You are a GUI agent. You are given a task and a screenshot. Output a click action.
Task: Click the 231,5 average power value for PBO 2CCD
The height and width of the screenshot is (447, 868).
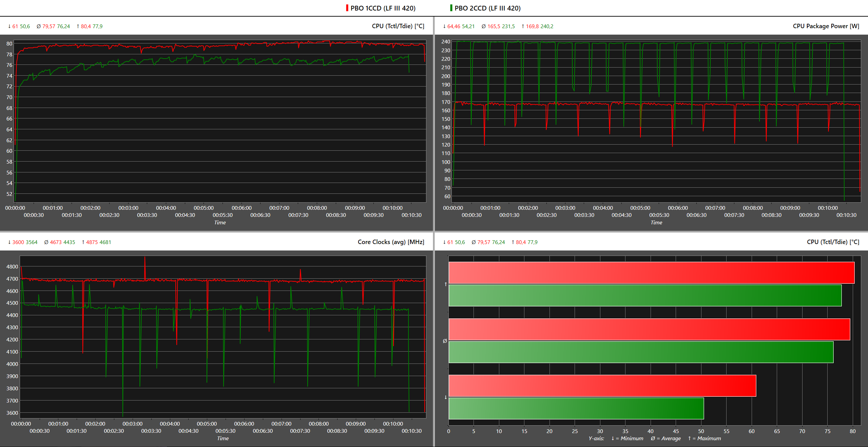coord(508,26)
